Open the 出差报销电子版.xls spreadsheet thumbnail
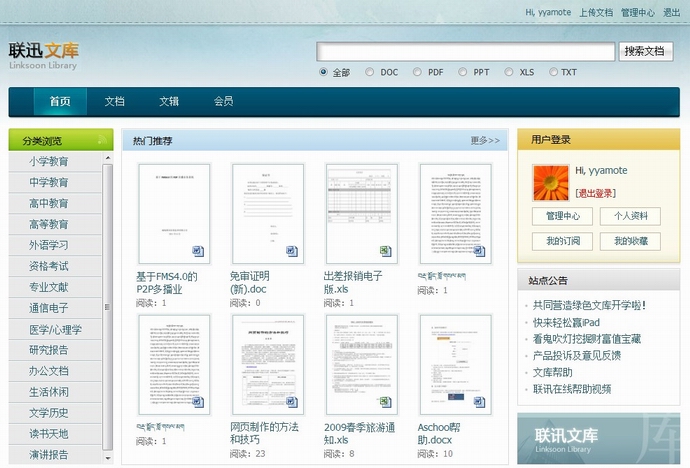This screenshot has height=468, width=690. tap(361, 213)
